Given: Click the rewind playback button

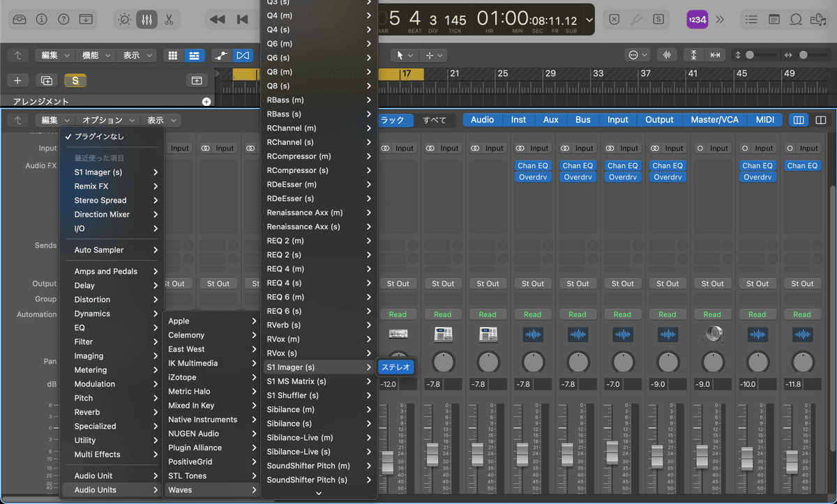Looking at the screenshot, I should coord(216,20).
